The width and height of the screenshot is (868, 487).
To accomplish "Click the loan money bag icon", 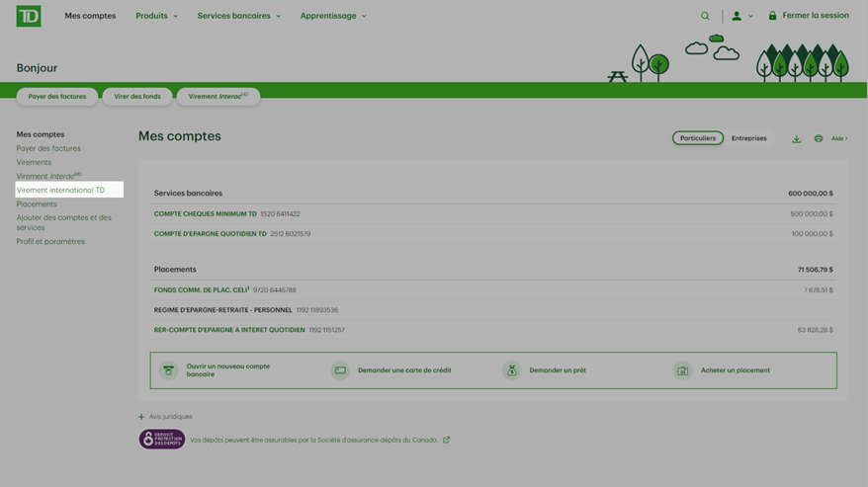I will click(511, 370).
